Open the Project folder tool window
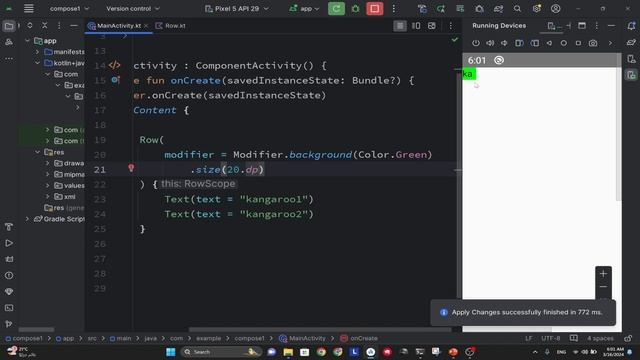The height and width of the screenshot is (360, 640). coord(9,26)
